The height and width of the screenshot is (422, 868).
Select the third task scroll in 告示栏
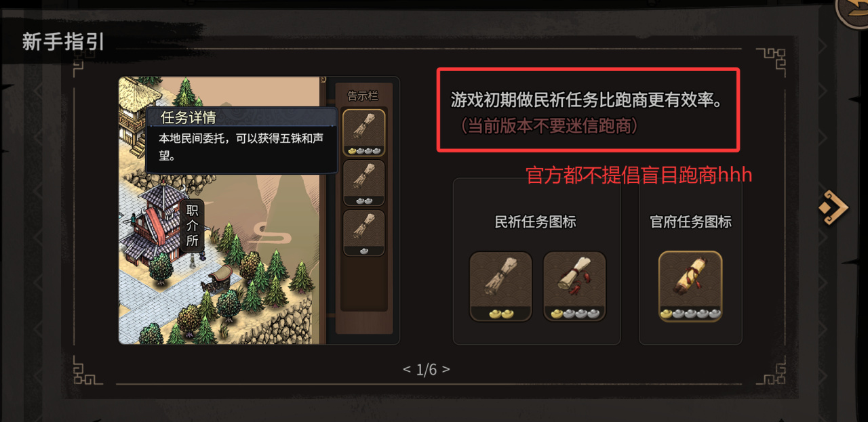[x=364, y=233]
